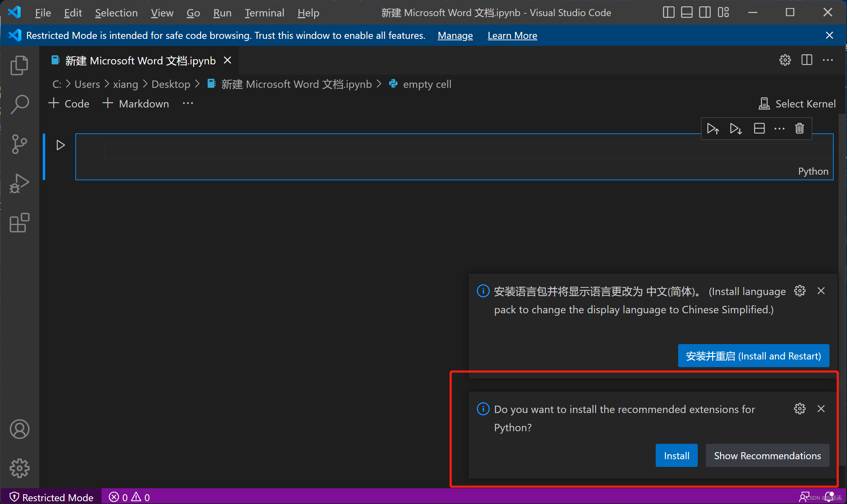Add a new Markdown cell
This screenshot has width=847, height=504.
[x=136, y=104]
